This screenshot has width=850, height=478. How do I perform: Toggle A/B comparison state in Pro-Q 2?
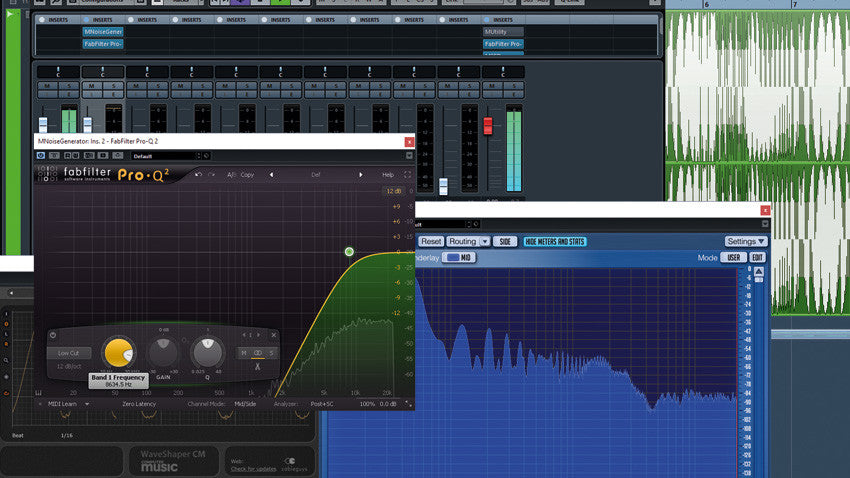pyautogui.click(x=232, y=175)
